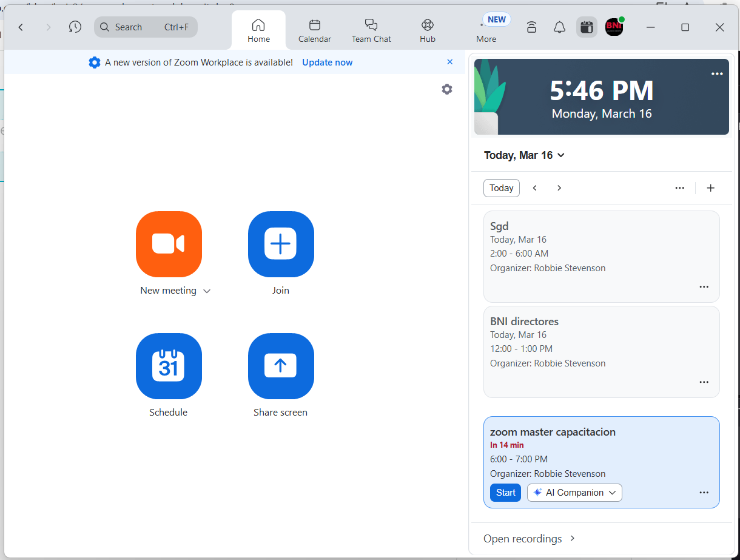Add a calendar event with plus icon
Viewport: 740px width, 560px height.
click(x=710, y=188)
